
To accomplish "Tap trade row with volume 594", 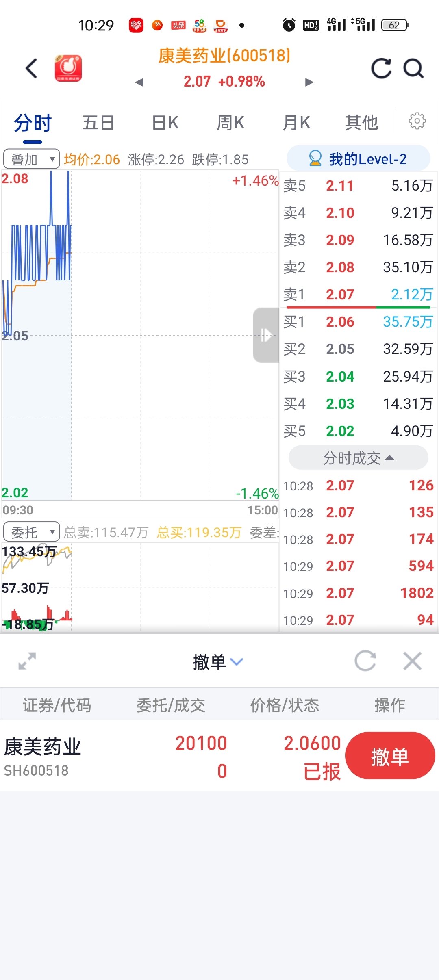I will pyautogui.click(x=358, y=566).
